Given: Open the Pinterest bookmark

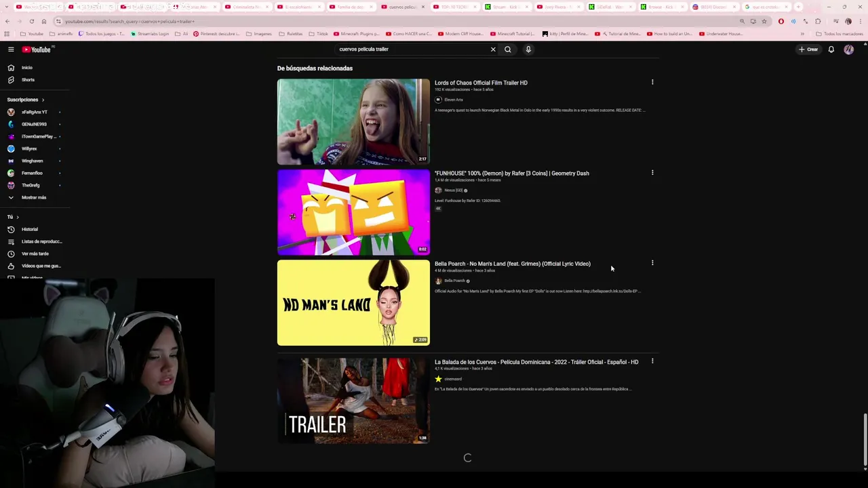Looking at the screenshot, I should 216,34.
